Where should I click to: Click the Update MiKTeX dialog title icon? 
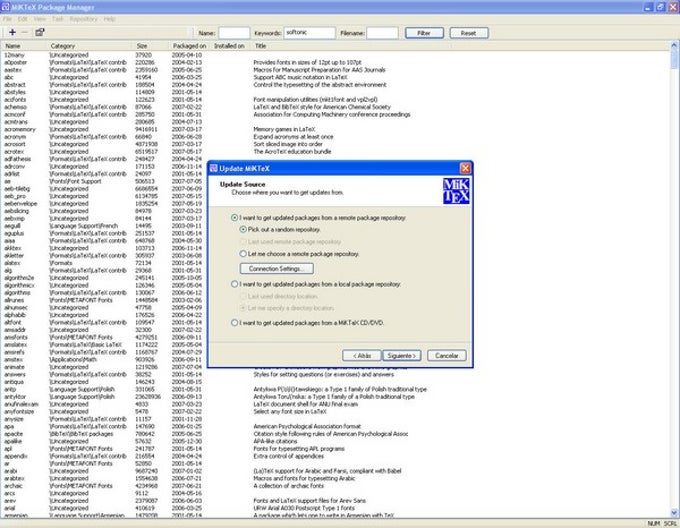pos(214,168)
